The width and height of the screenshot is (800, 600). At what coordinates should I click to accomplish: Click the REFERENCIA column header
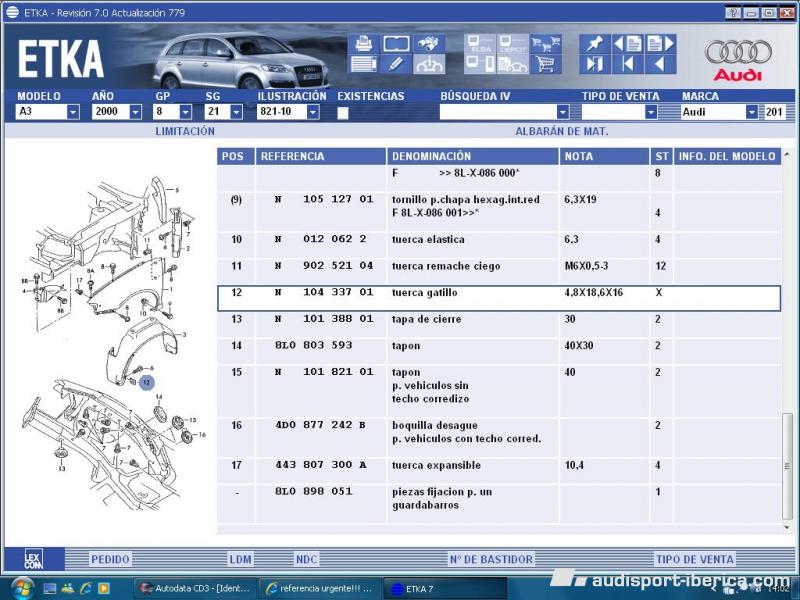320,157
